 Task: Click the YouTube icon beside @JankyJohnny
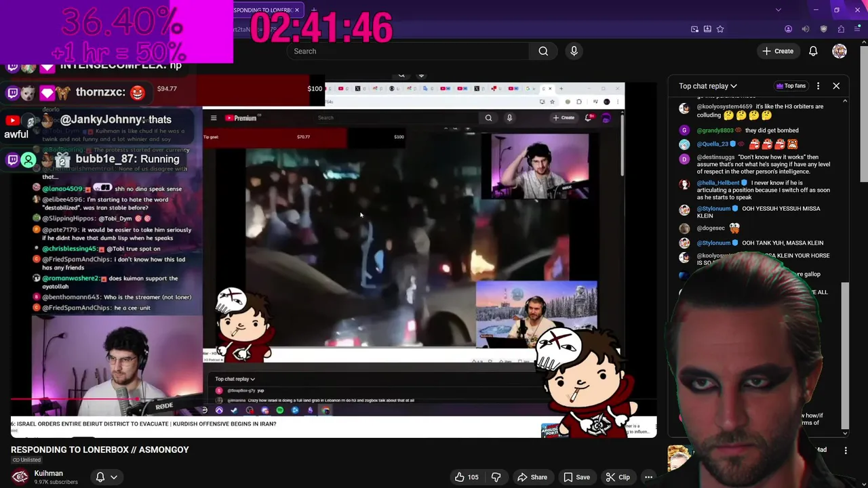12,120
